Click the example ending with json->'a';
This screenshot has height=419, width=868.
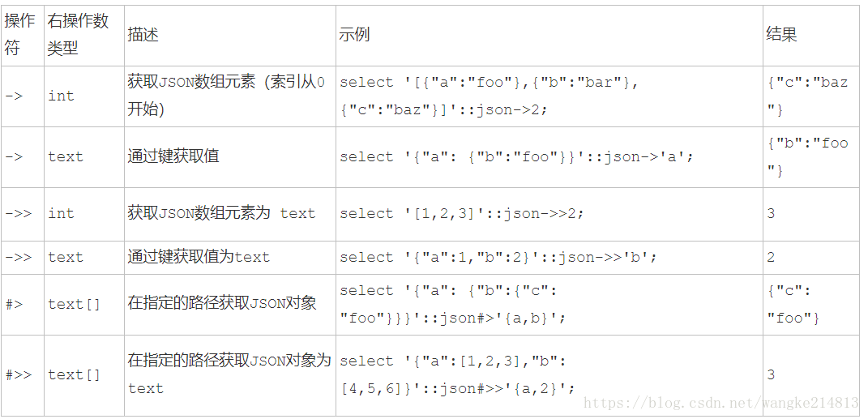point(516,156)
